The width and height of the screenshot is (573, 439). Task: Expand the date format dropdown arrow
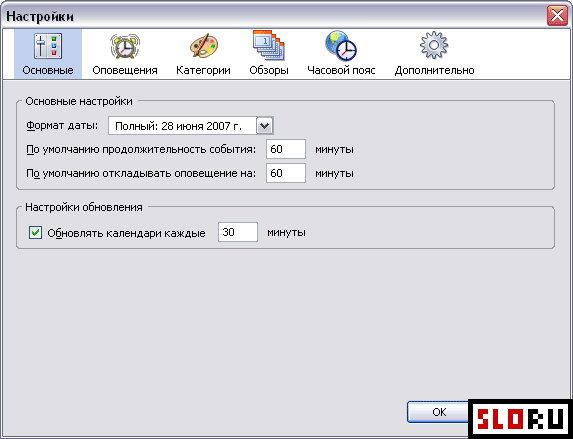pyautogui.click(x=265, y=126)
